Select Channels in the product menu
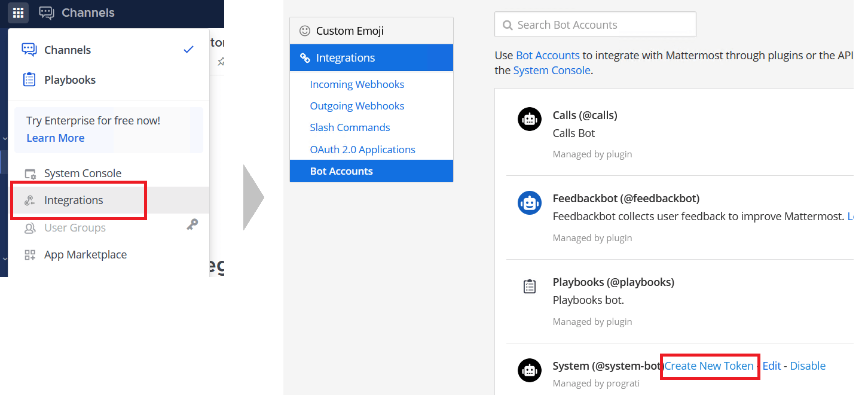 (x=68, y=50)
